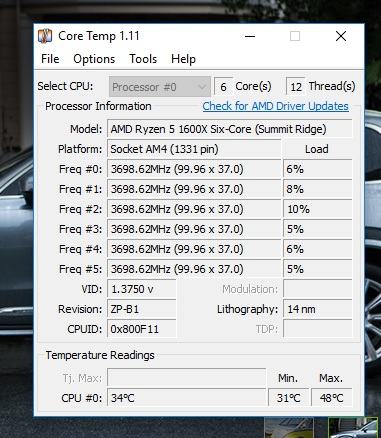
Task: Minimize the Core Temp window
Action: point(250,36)
